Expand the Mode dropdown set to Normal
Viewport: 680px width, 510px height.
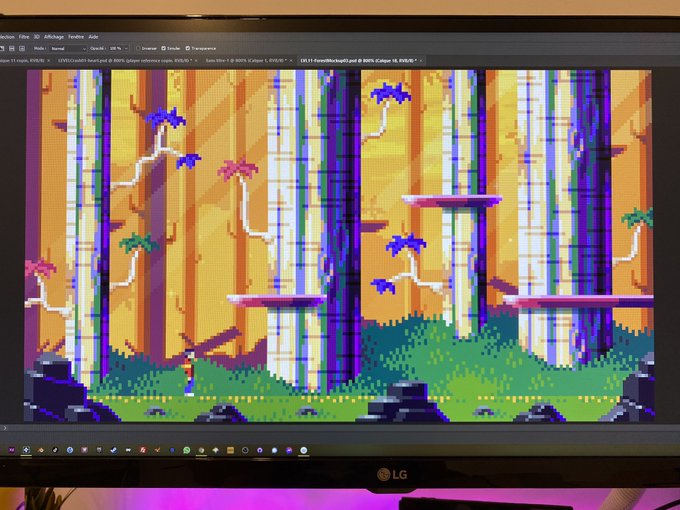pos(68,49)
